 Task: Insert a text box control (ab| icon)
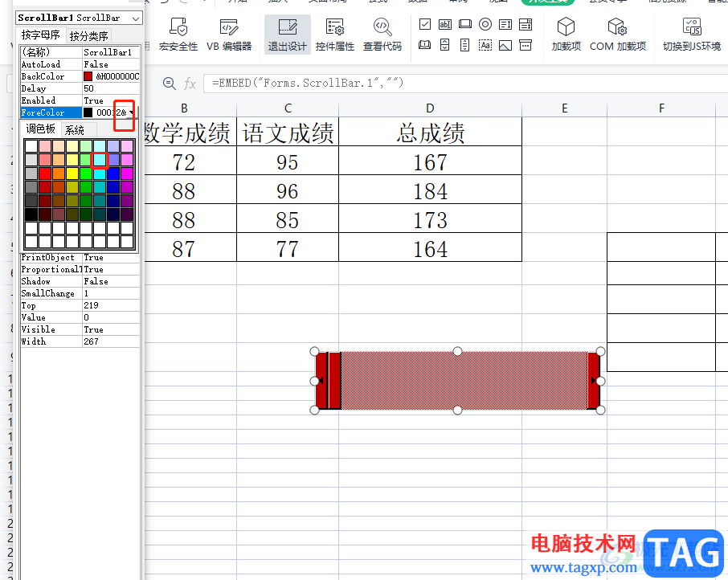click(x=445, y=24)
